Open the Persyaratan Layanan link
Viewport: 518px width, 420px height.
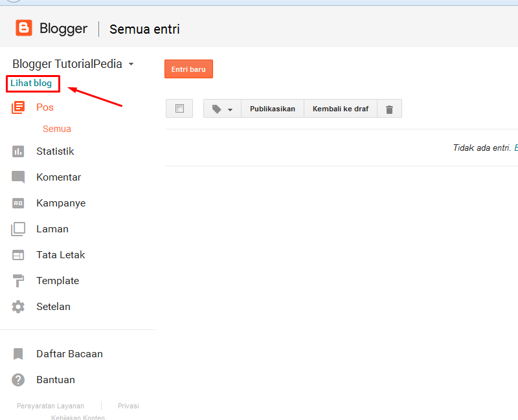pos(51,406)
